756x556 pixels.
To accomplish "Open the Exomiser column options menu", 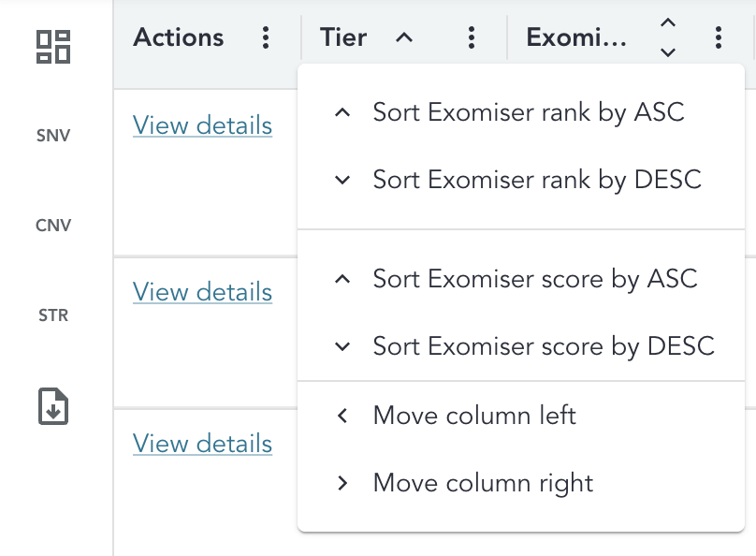I will coord(718,37).
